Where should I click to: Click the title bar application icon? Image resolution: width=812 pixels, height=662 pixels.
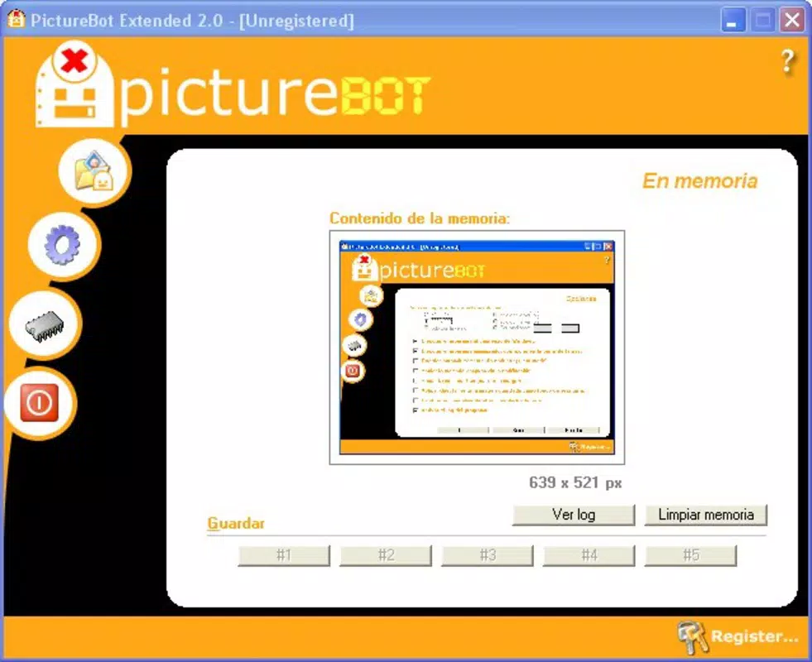[x=16, y=20]
